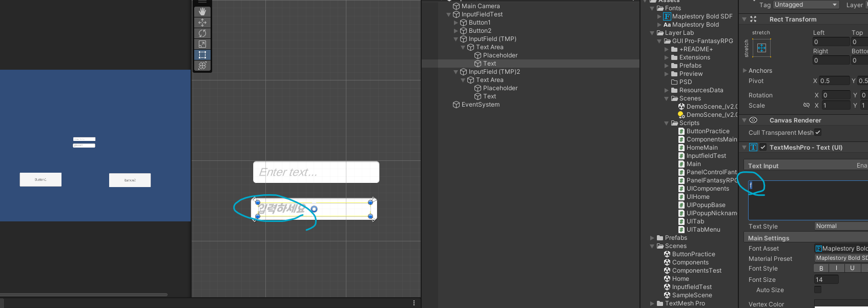
Task: Click the folder icon next to +README+
Action: (674, 49)
